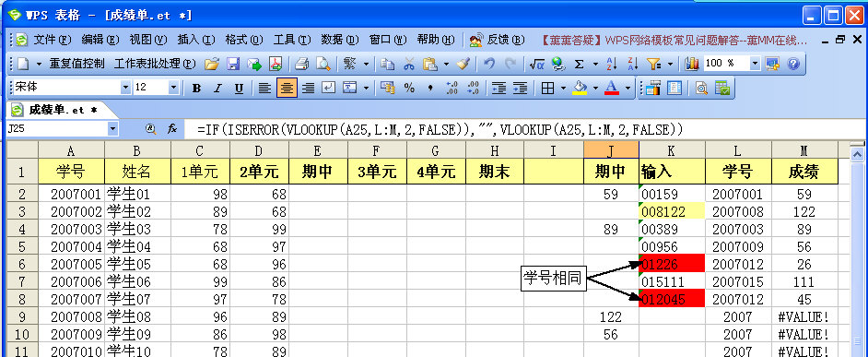The width and height of the screenshot is (868, 357).
Task: Click the 反馈 feedback button
Action: pyautogui.click(x=497, y=40)
